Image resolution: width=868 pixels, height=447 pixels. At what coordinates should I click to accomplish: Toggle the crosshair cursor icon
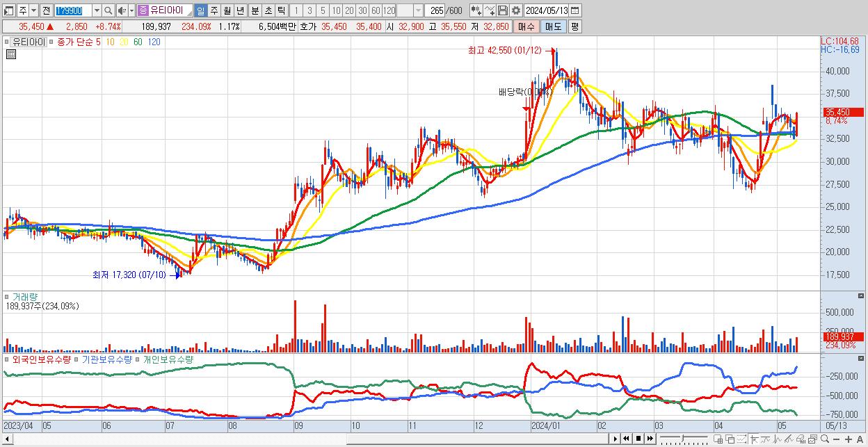(x=754, y=439)
